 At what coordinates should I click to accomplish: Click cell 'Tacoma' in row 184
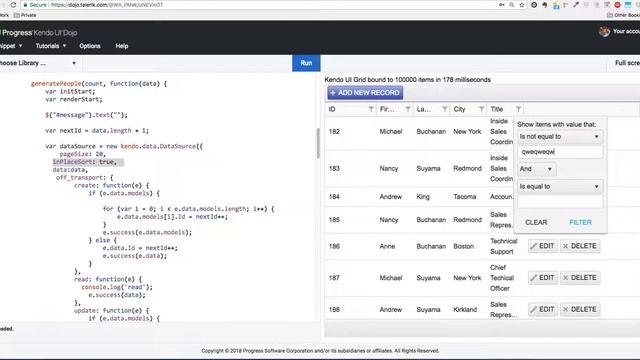click(x=464, y=197)
